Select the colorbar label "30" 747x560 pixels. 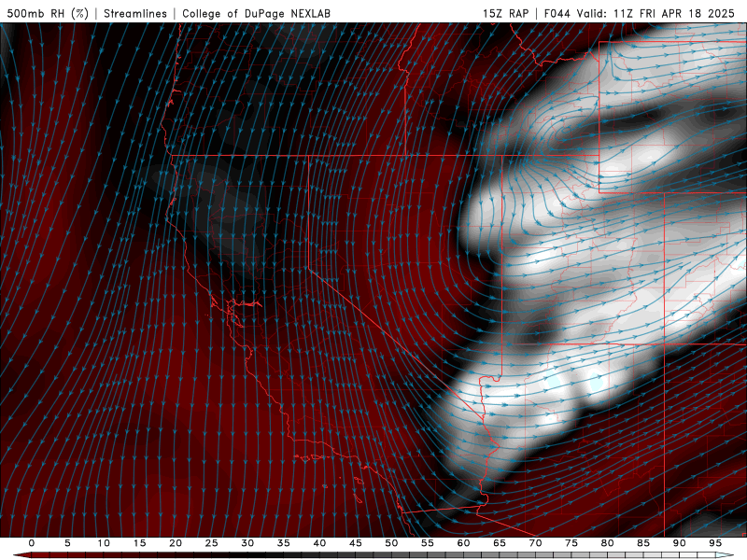(x=247, y=543)
